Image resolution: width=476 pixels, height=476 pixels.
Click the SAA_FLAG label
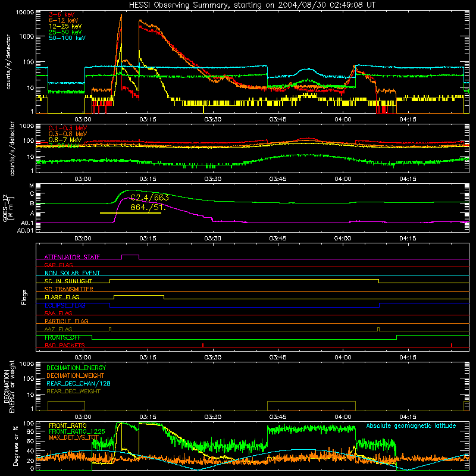click(x=58, y=313)
